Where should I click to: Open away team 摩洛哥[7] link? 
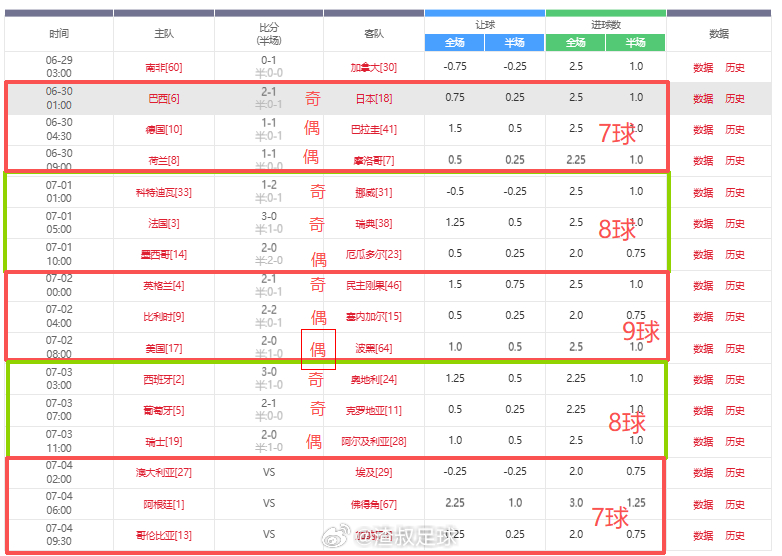pos(374,161)
